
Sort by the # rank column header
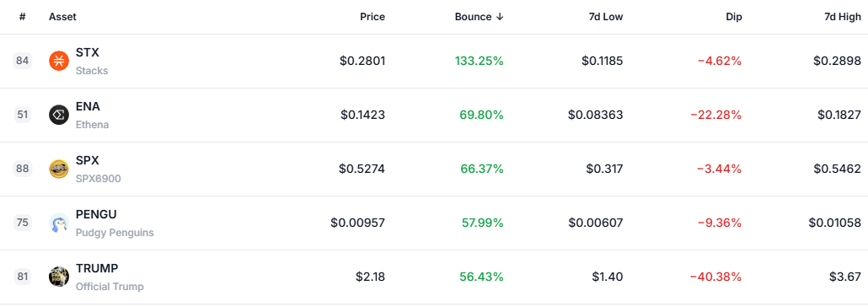point(22,17)
